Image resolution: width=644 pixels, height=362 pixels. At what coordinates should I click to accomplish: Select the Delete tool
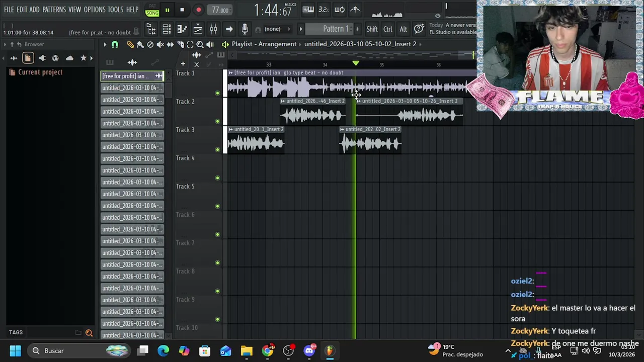150,45
